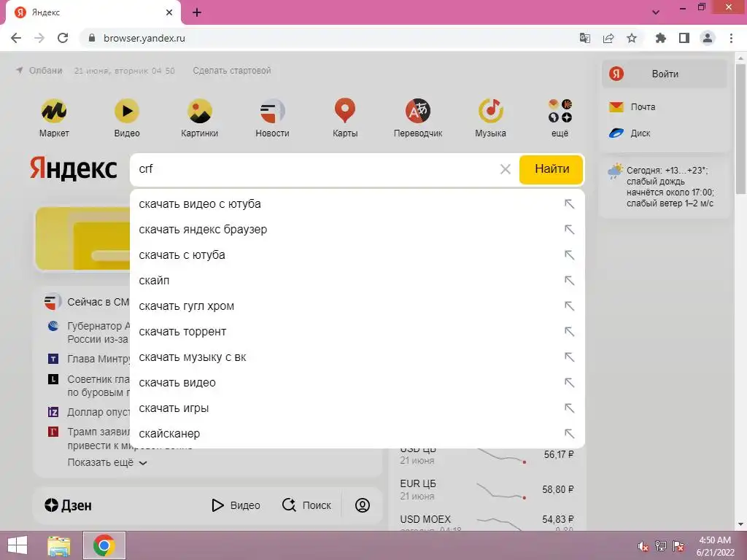Image resolution: width=747 pixels, height=560 pixels.
Task: Share this page icon
Action: coord(608,38)
